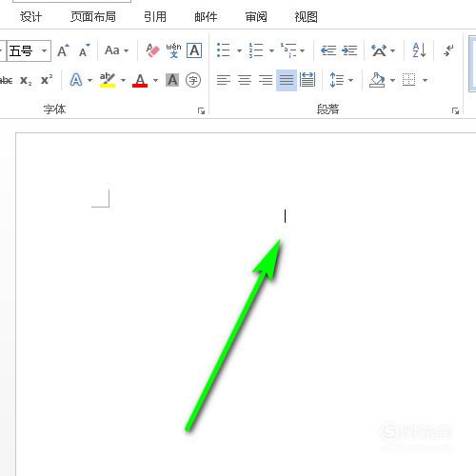
Task: Go to the 审阅 tab
Action: click(256, 17)
